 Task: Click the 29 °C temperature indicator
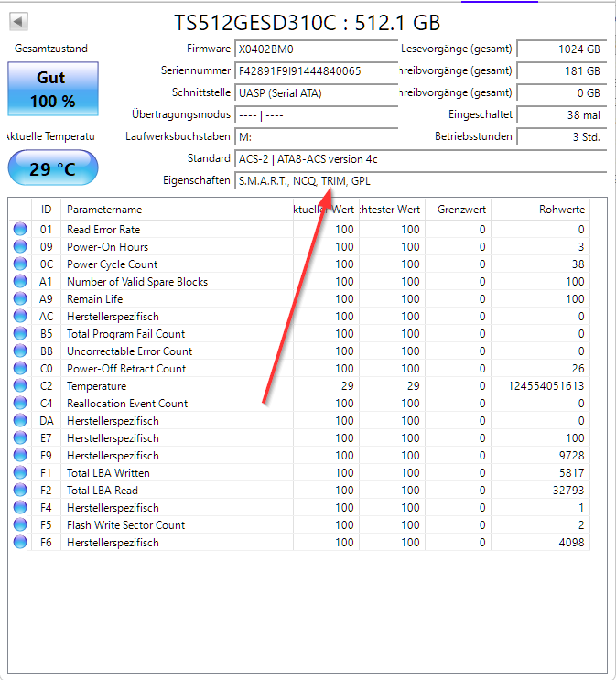pos(53,168)
